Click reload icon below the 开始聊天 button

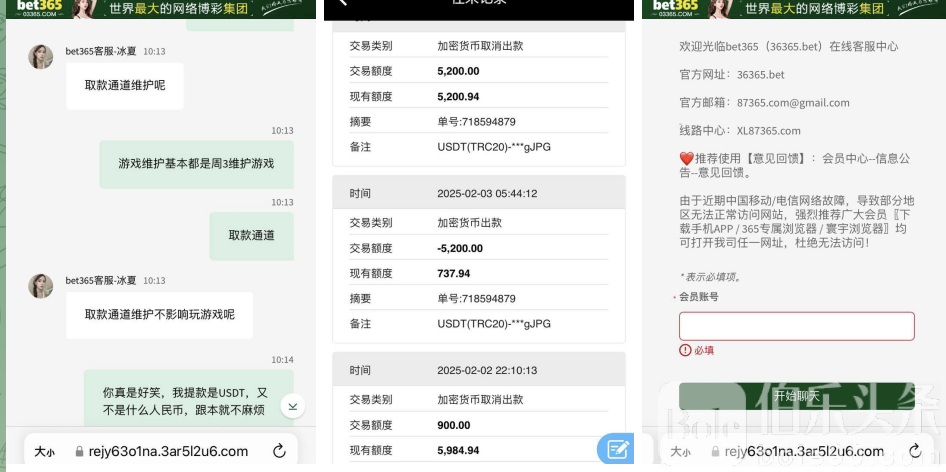click(915, 451)
